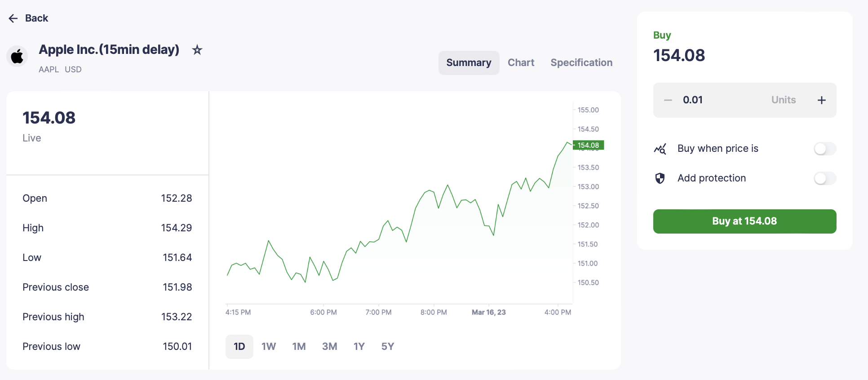Viewport: 868px width, 380px height.
Task: Click the Mar 16, 23 date axis label
Action: coord(489,312)
